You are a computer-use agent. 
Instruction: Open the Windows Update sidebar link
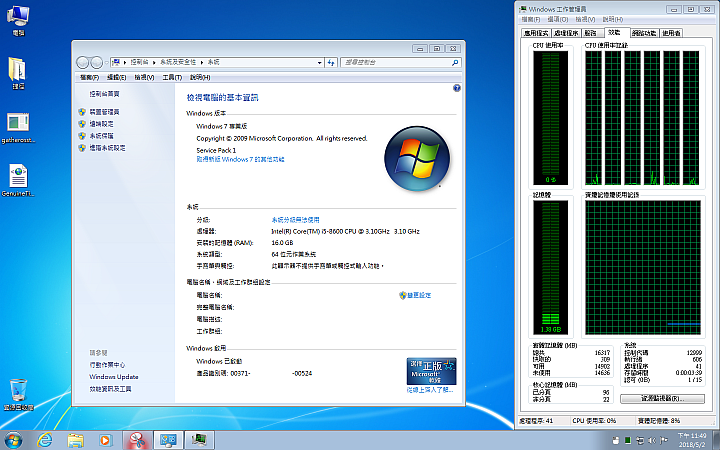coord(113,377)
